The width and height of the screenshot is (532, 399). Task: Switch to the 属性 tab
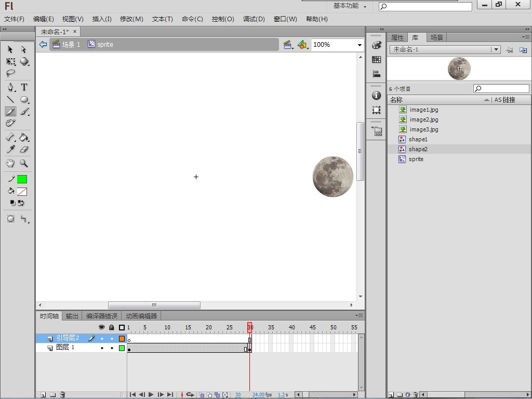[397, 37]
